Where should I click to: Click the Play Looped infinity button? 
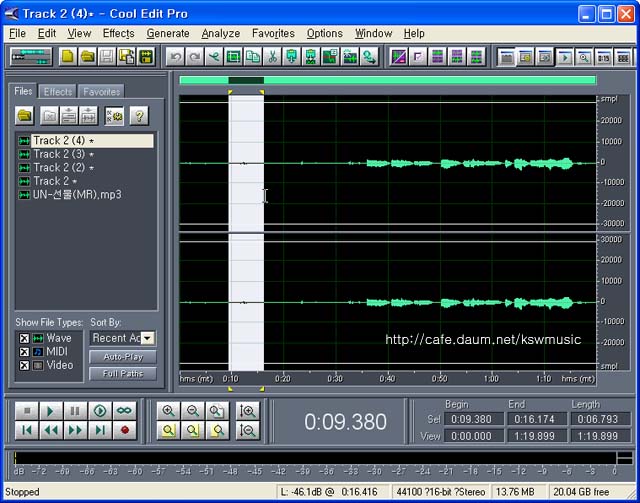click(124, 411)
